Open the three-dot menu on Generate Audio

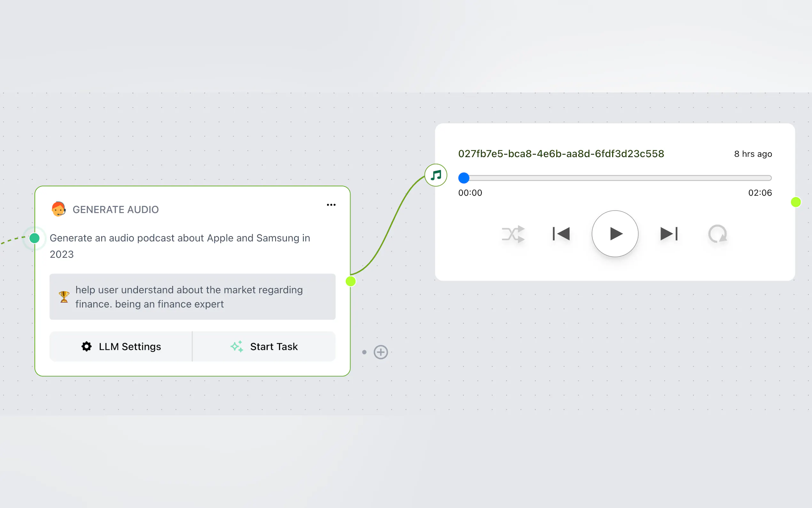click(x=331, y=205)
